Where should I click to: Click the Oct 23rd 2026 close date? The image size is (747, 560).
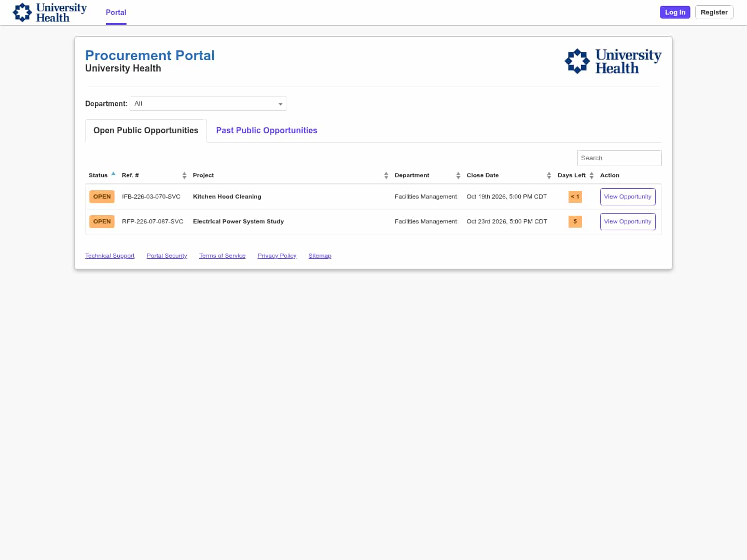(x=507, y=222)
